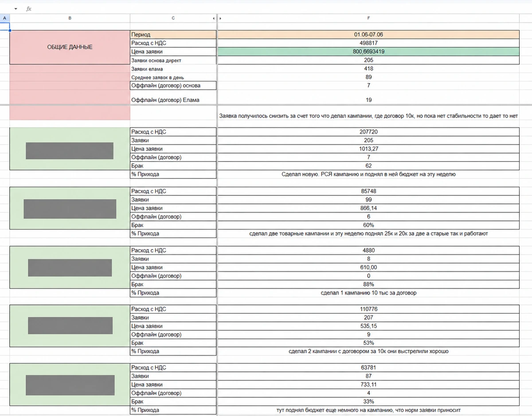Click the fx formula icon
This screenshot has height=416, width=532.
29,9
